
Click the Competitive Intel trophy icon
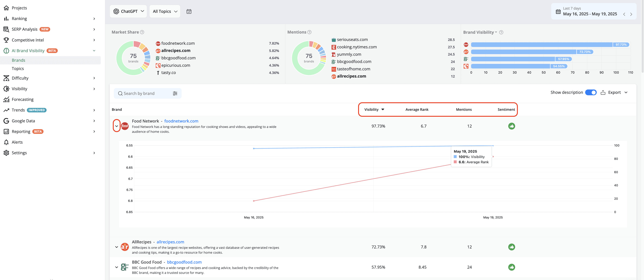pos(6,40)
